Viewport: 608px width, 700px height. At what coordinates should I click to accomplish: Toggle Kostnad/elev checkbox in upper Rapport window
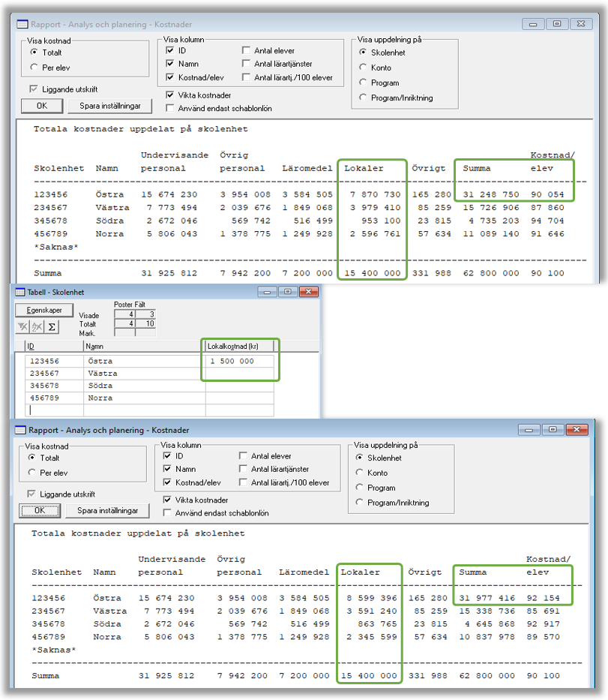tap(170, 77)
